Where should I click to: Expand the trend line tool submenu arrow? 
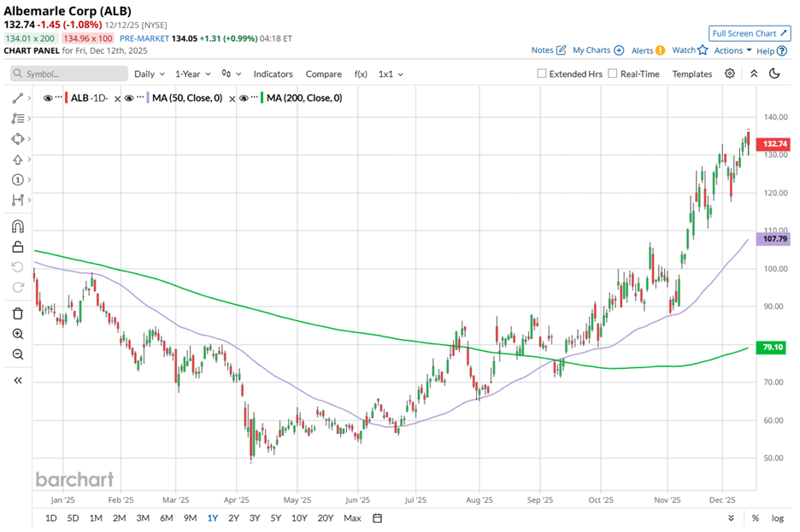pyautogui.click(x=30, y=98)
